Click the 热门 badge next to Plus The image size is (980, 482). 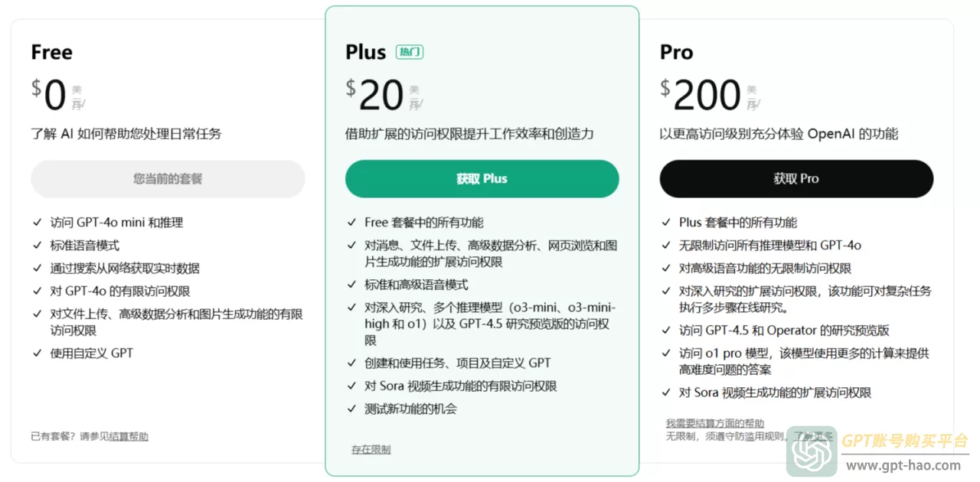410,52
